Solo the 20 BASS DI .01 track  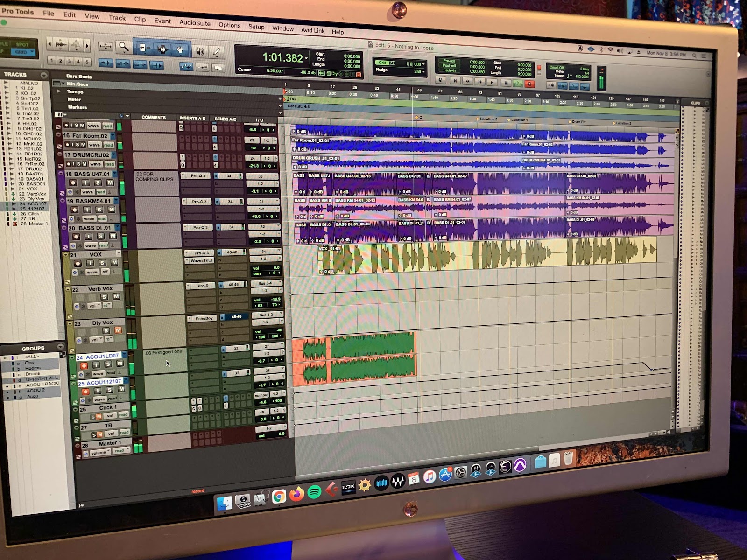pos(100,237)
